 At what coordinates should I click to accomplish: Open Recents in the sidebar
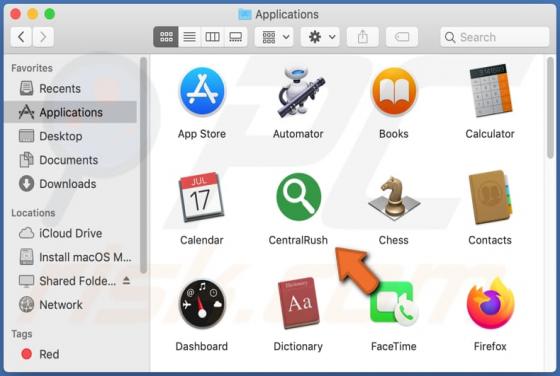(71, 89)
